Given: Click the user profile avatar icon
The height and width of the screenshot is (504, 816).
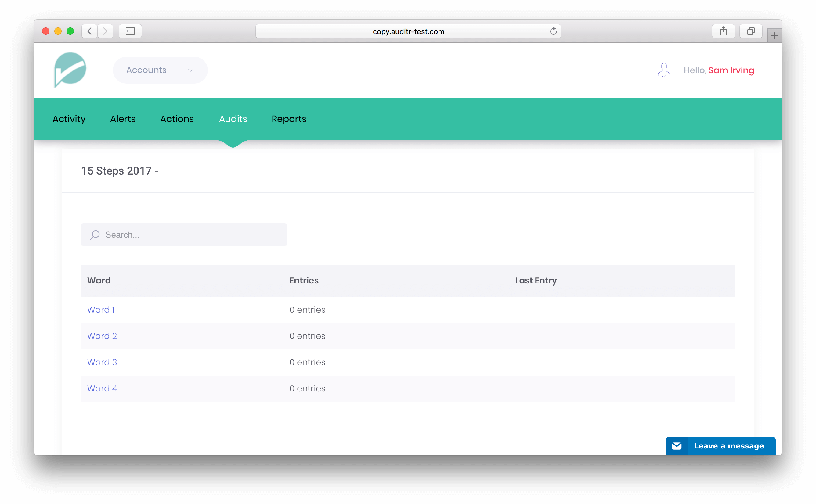Looking at the screenshot, I should (x=664, y=70).
